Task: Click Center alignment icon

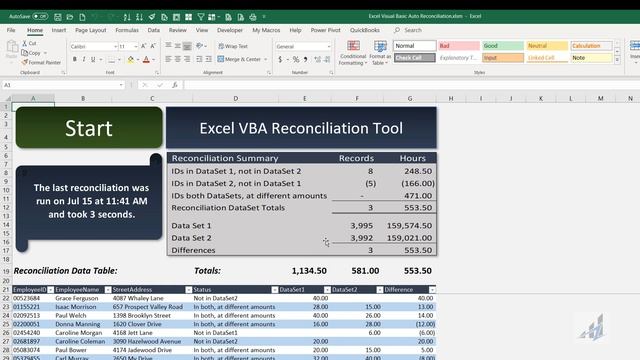Action: point(178,60)
